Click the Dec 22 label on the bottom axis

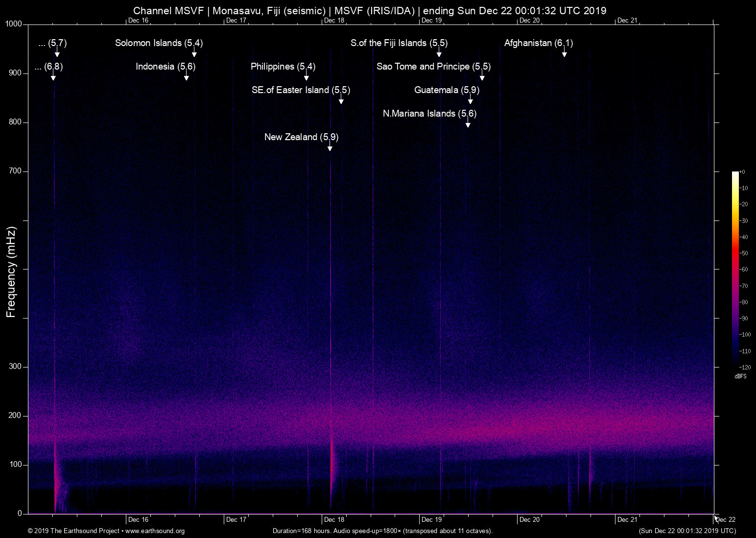725,519
